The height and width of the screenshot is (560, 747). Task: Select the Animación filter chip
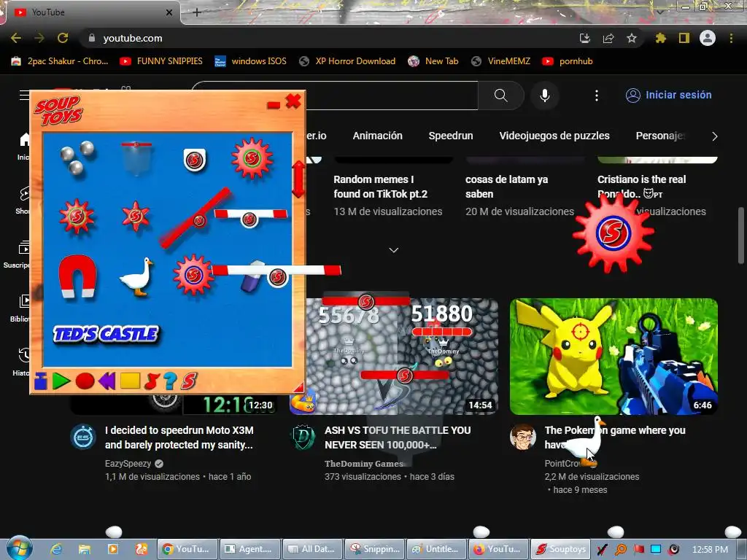pos(377,136)
